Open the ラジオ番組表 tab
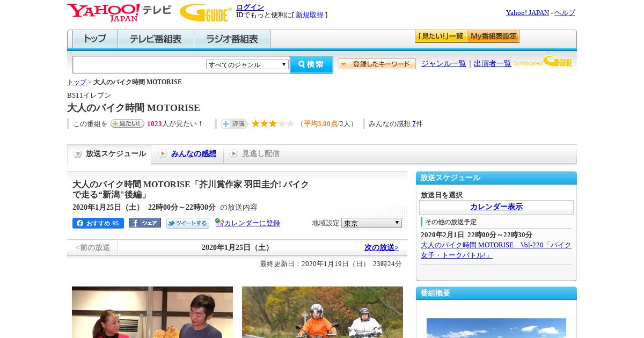 point(232,39)
